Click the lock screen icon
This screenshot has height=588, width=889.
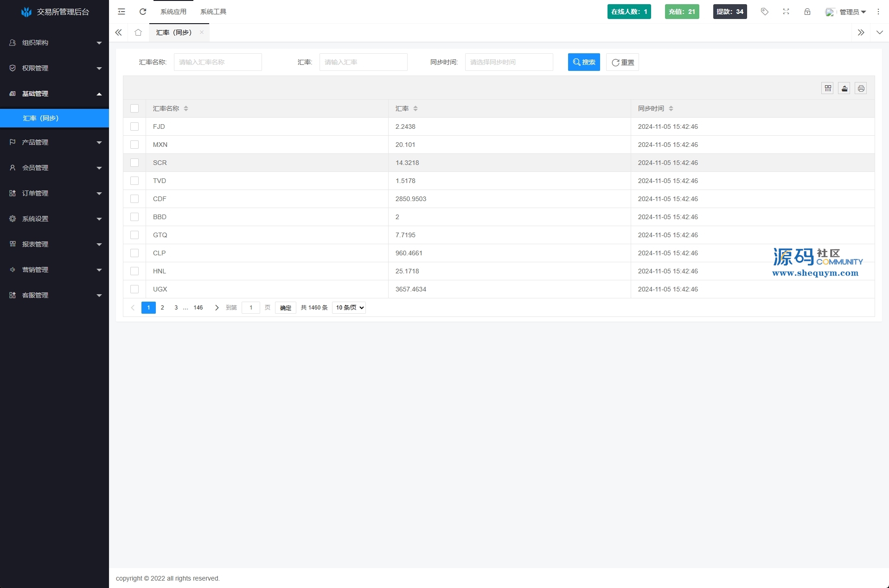pos(807,12)
